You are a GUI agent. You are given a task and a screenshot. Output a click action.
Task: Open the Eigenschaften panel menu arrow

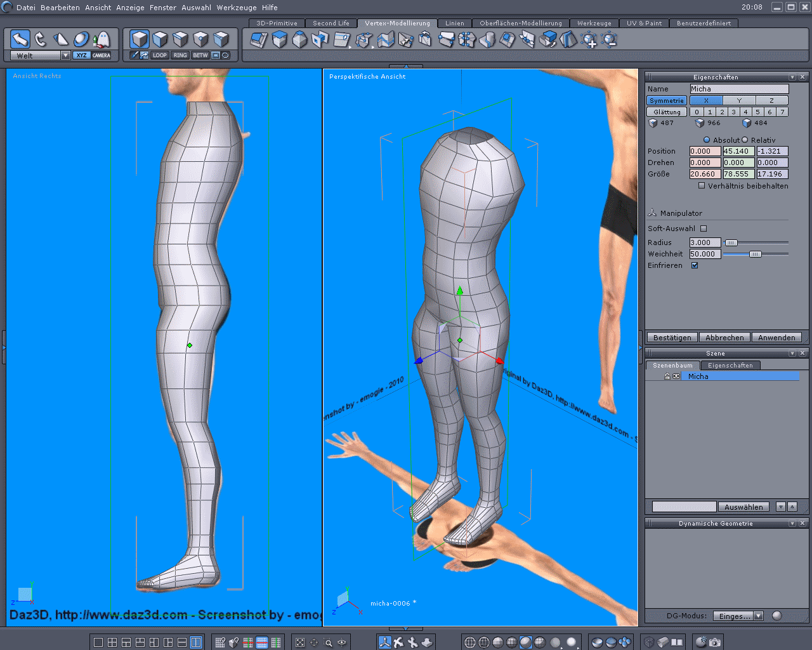click(792, 77)
